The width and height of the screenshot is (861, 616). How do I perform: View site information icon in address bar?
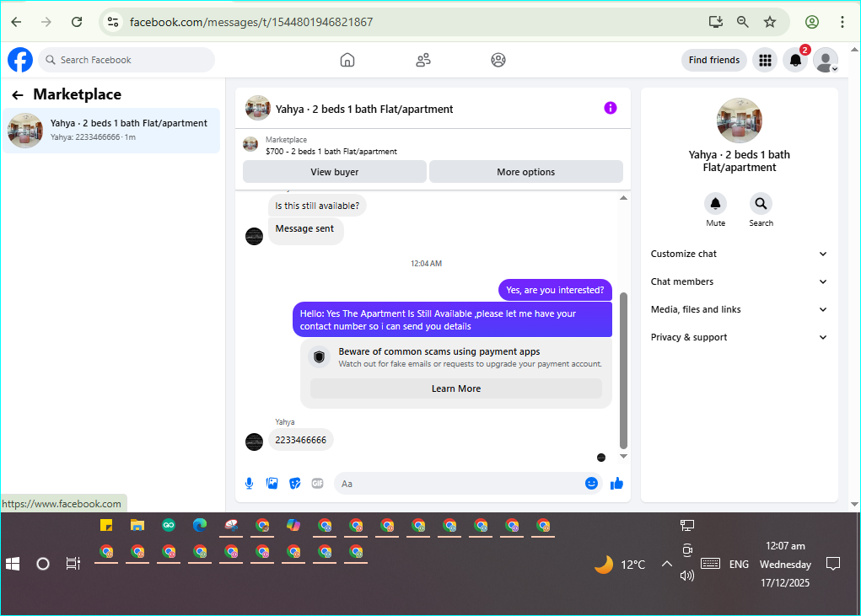pyautogui.click(x=113, y=22)
